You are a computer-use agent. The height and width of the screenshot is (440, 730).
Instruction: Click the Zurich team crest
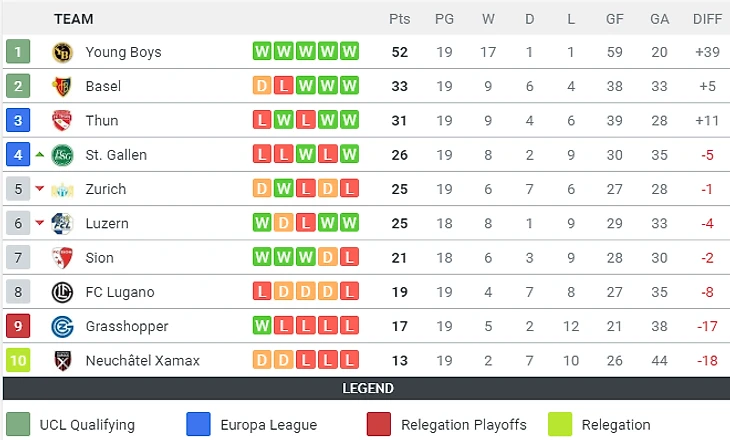pyautogui.click(x=63, y=189)
